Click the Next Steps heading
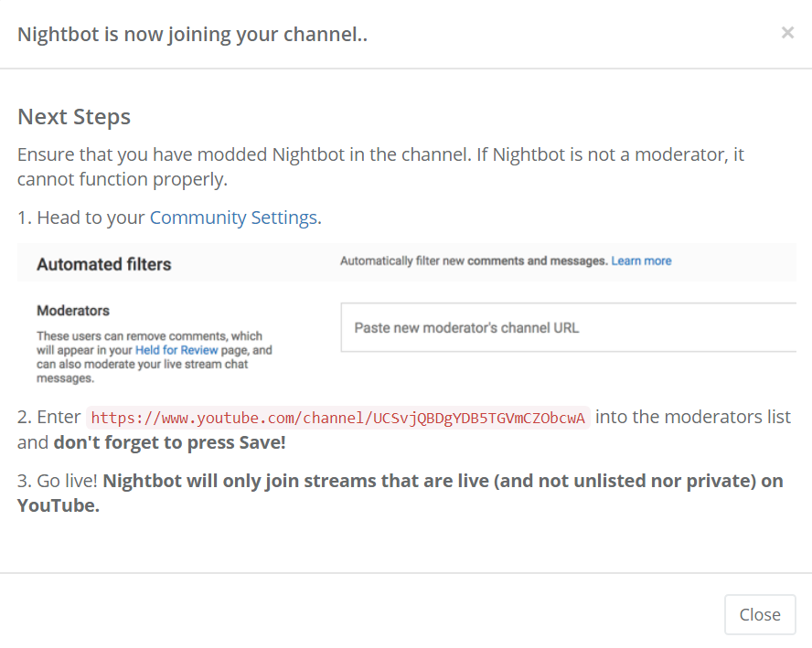The height and width of the screenshot is (648, 812). pyautogui.click(x=74, y=117)
